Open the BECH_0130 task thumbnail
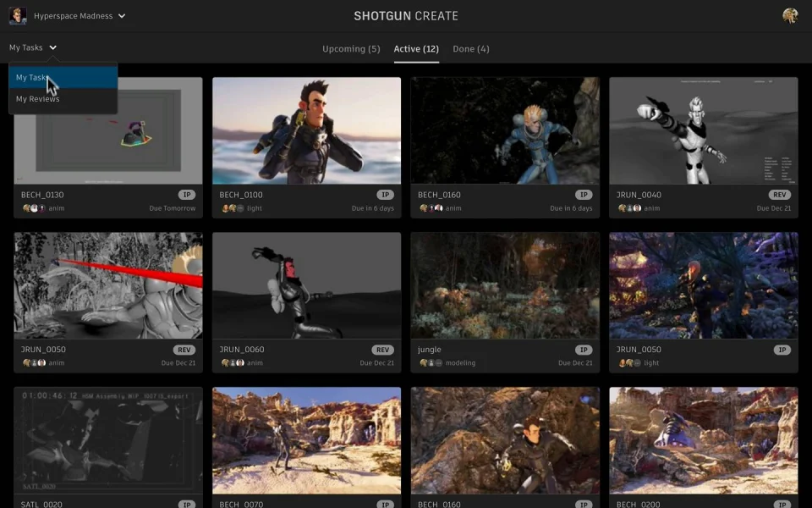The width and height of the screenshot is (812, 508). (108, 130)
